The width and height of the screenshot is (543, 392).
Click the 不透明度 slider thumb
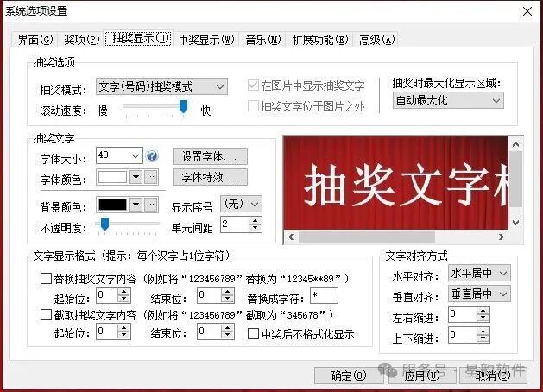pos(104,224)
